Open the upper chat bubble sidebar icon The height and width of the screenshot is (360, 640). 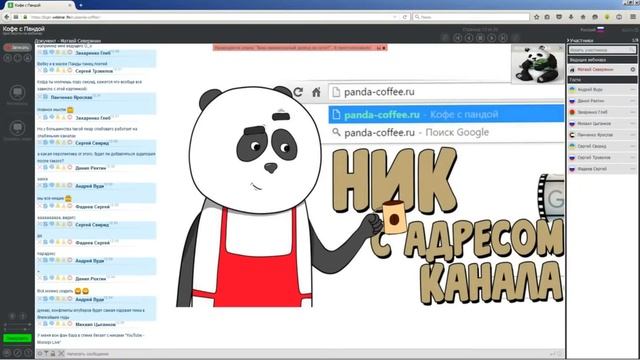point(17,93)
